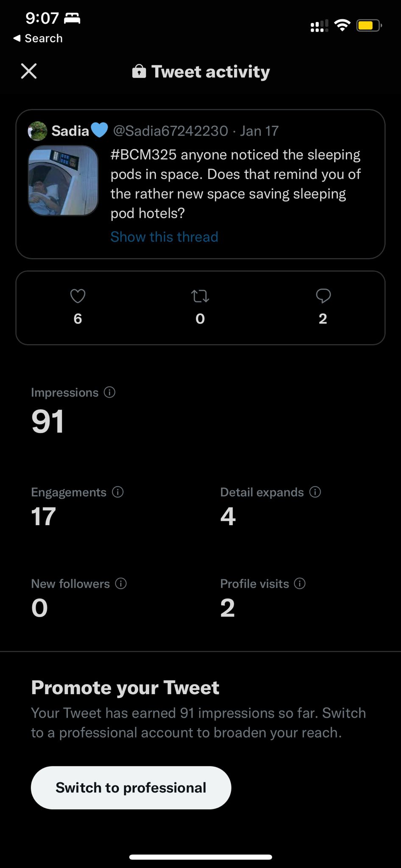Open New followers info icon
Viewport: 401px width, 868px height.
click(121, 584)
